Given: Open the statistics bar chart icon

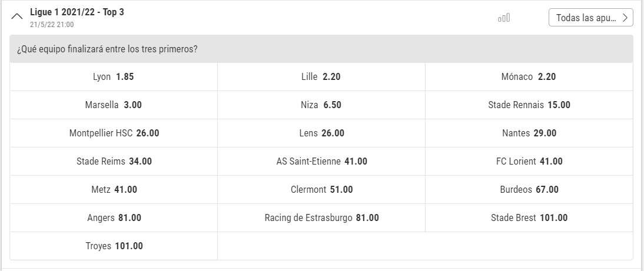Looking at the screenshot, I should pyautogui.click(x=503, y=18).
